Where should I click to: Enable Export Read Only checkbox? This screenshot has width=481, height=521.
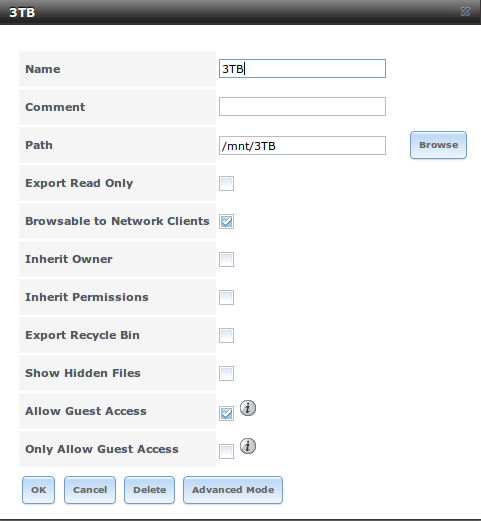coord(226,183)
